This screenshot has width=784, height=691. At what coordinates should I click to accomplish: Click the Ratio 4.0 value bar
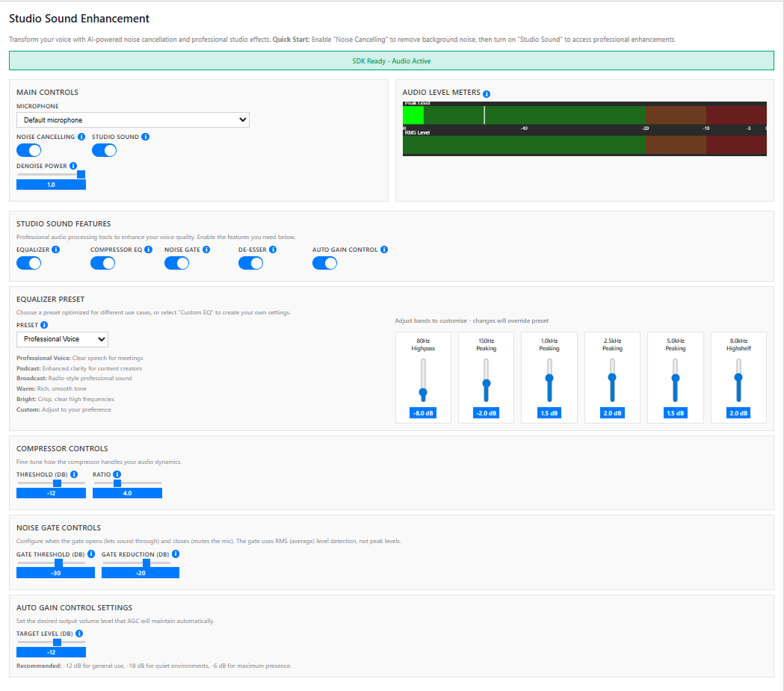(x=128, y=493)
